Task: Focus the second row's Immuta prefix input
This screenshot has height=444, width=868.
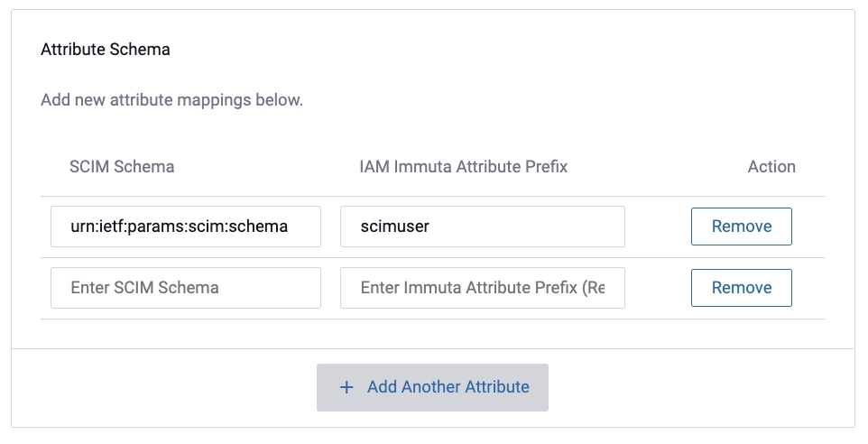Action: click(482, 288)
